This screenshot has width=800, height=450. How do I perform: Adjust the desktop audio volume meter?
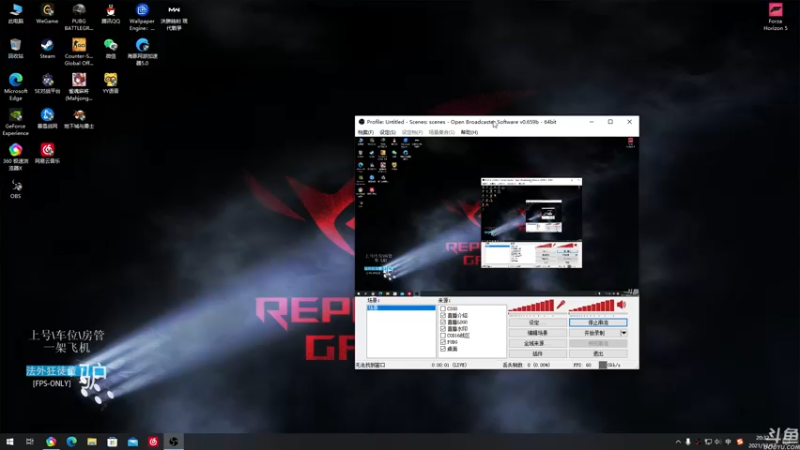591,305
